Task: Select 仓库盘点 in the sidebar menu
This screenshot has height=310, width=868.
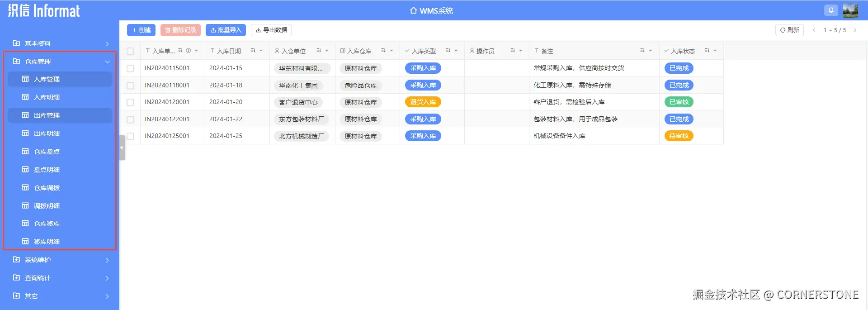Action: (x=60, y=152)
